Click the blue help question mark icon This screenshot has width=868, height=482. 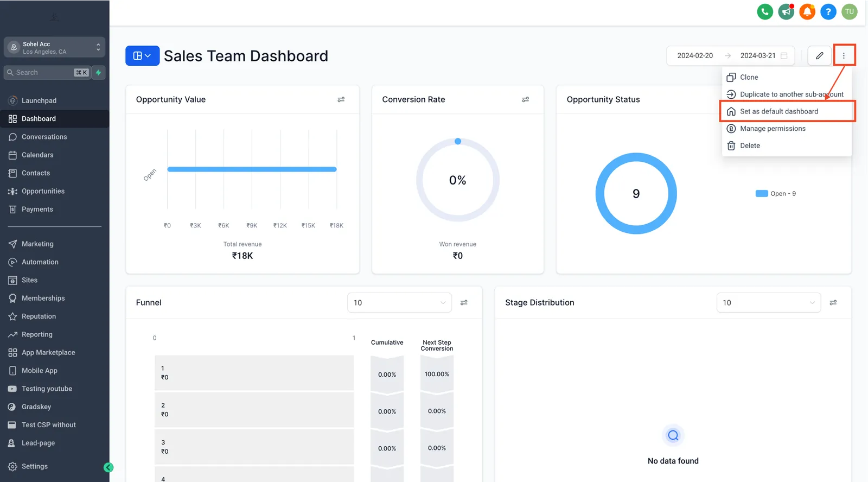coord(828,11)
